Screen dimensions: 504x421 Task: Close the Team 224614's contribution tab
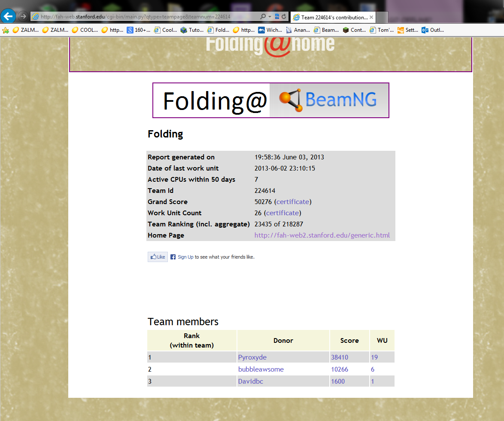[x=371, y=17]
